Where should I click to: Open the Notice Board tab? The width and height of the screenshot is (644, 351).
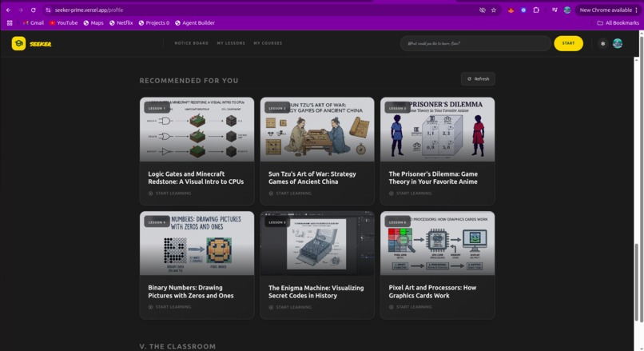click(192, 43)
